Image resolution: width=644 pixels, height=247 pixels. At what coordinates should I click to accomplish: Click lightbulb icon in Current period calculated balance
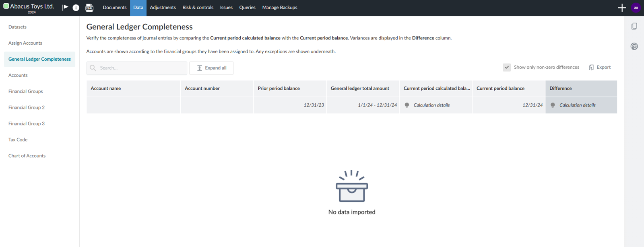(407, 105)
